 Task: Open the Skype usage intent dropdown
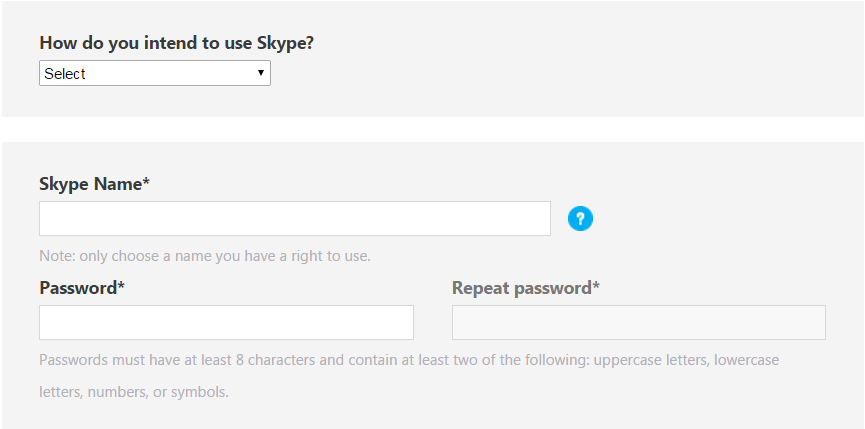(x=154, y=73)
